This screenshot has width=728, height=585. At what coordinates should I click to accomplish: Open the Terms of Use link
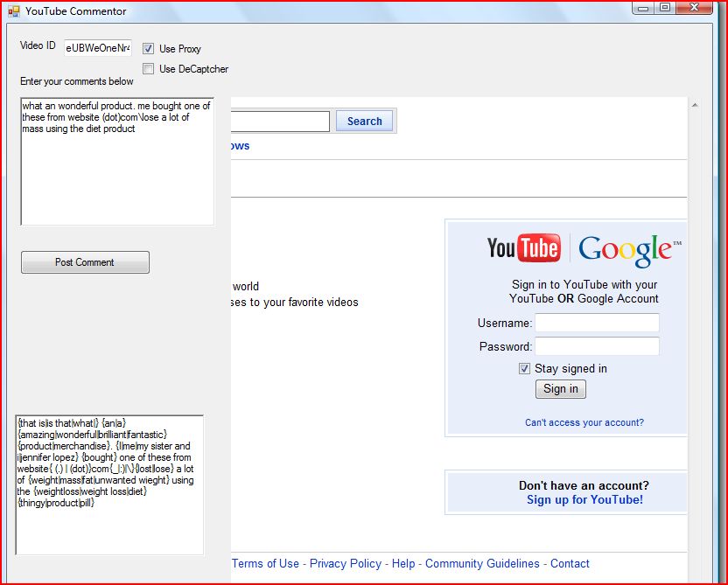tap(265, 563)
